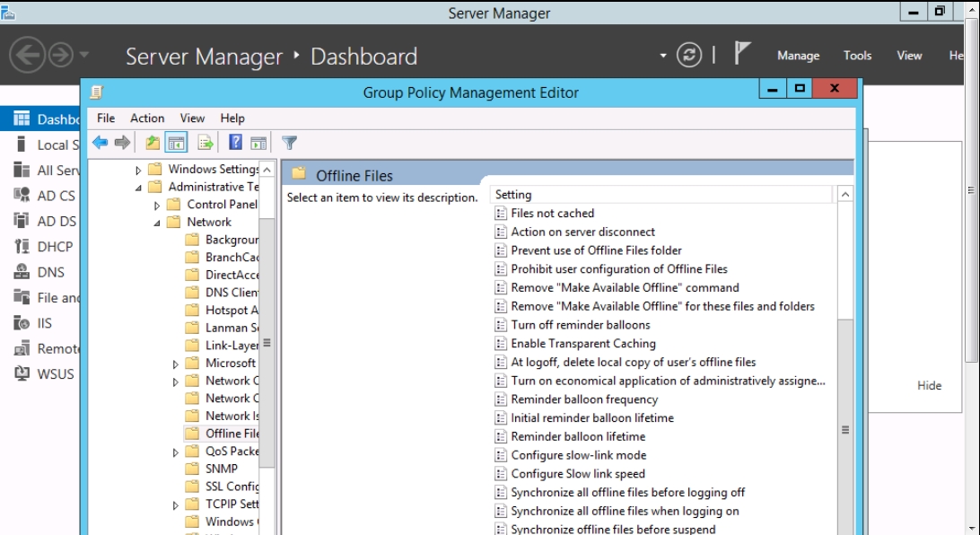Image resolution: width=980 pixels, height=535 pixels.
Task: Open the Action menu
Action: click(x=147, y=118)
